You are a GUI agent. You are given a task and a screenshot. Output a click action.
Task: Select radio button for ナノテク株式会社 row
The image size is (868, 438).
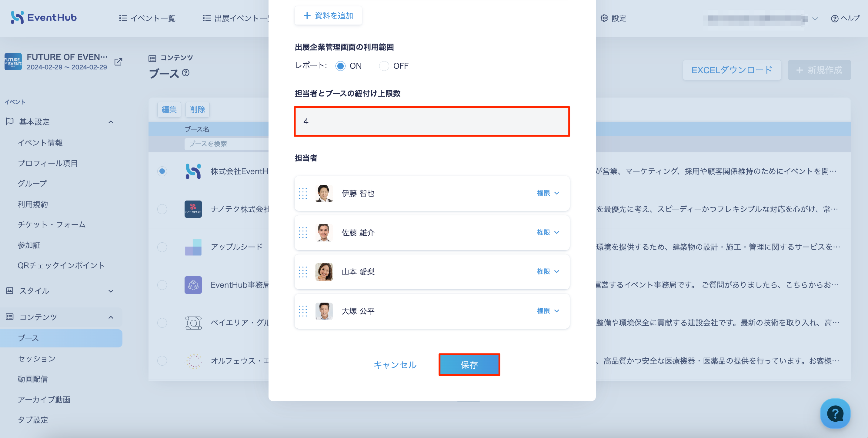click(x=162, y=209)
